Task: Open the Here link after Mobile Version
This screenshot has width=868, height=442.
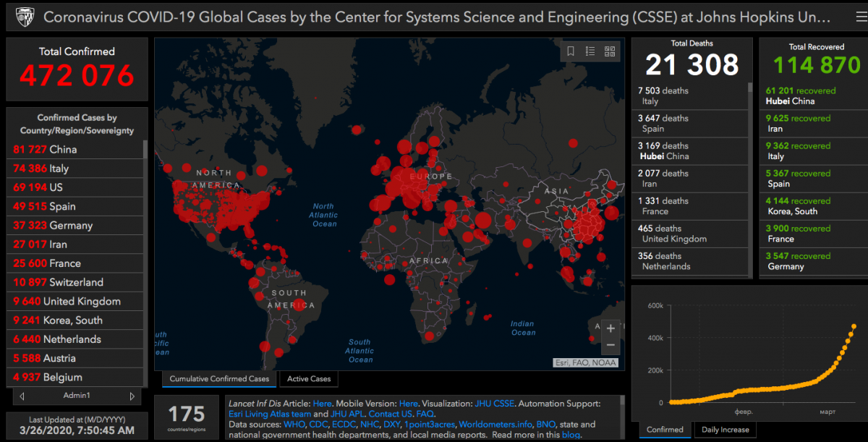Action: (x=409, y=404)
